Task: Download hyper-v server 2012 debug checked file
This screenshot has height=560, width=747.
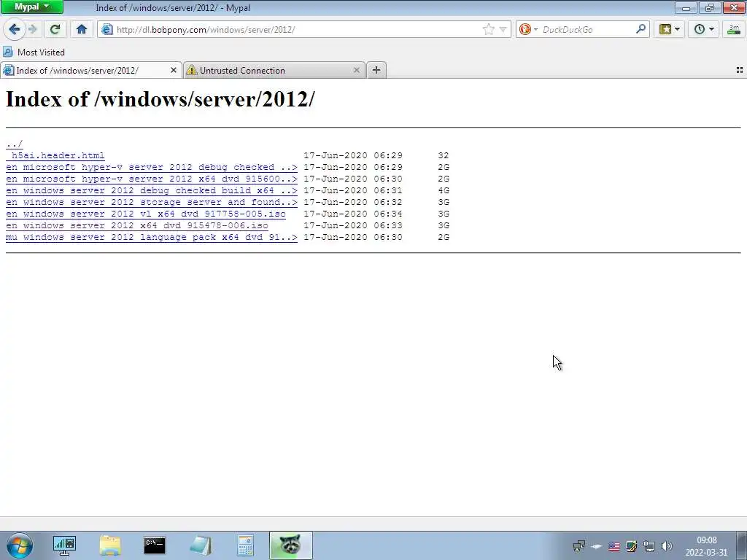Action: (x=152, y=167)
